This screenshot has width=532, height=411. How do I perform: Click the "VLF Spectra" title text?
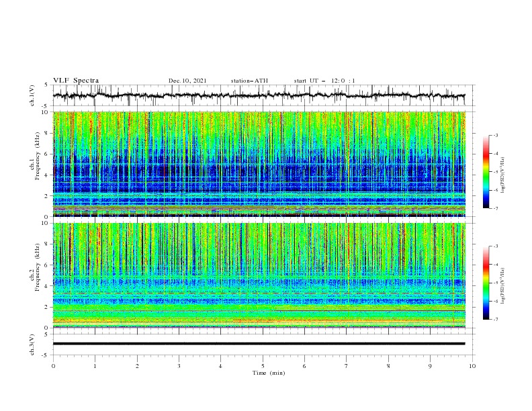[x=76, y=81]
